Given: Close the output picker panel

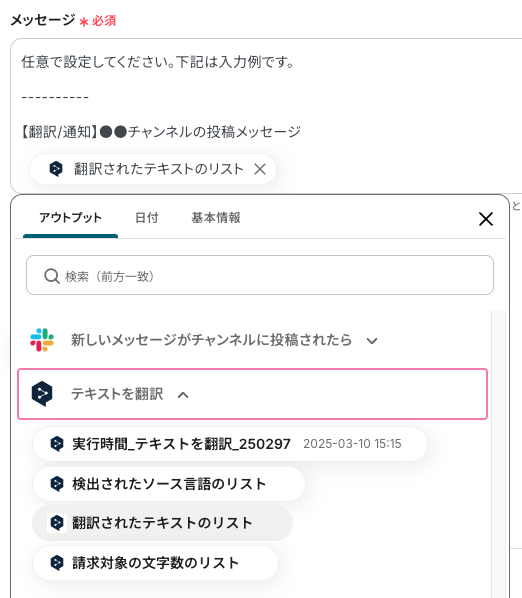Looking at the screenshot, I should (486, 219).
